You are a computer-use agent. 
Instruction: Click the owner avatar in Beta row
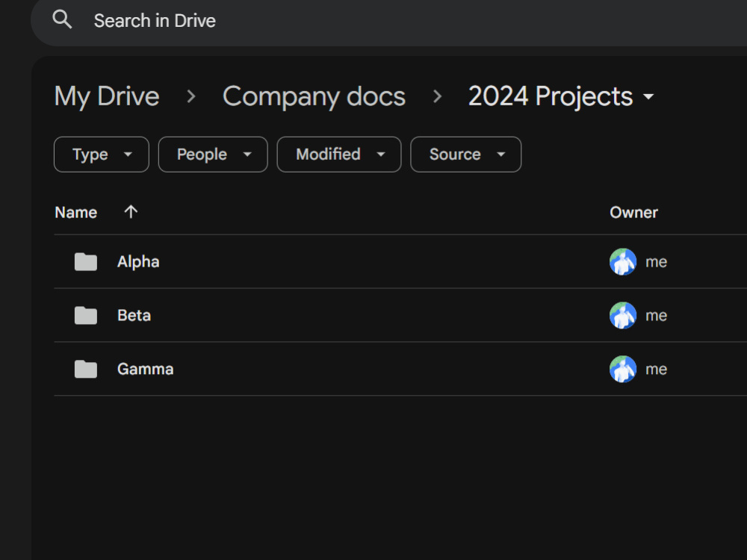(x=623, y=315)
